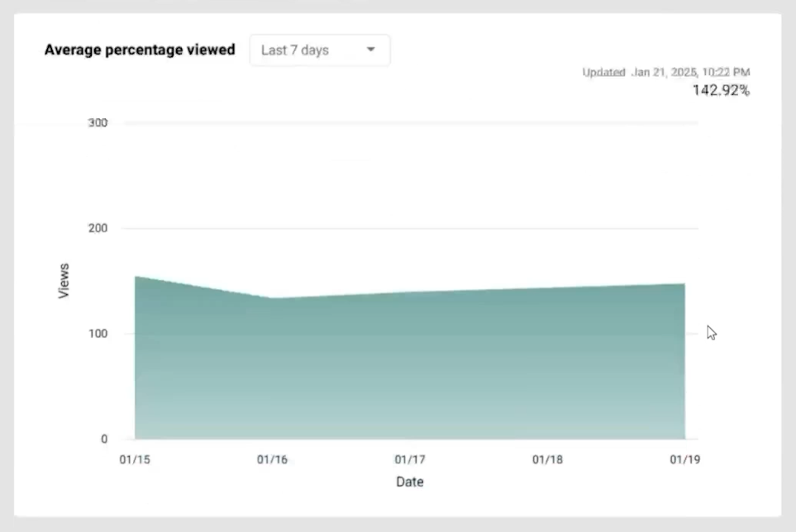Click the Views axis title
Viewport: 796px width, 532px height.
tap(64, 281)
